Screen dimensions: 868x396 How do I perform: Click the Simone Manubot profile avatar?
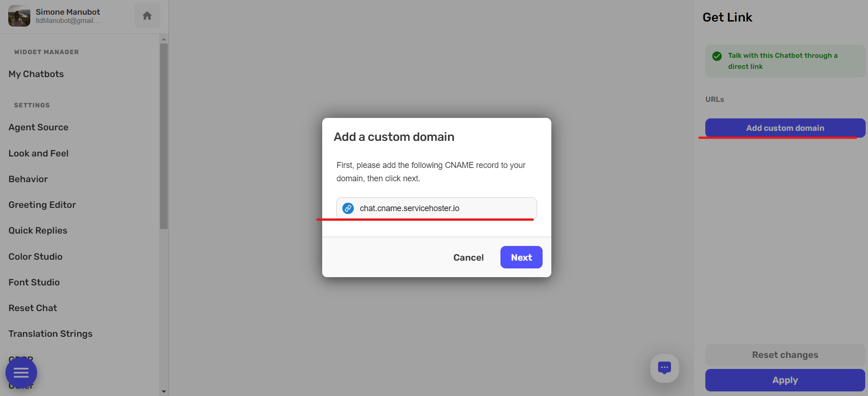click(19, 16)
